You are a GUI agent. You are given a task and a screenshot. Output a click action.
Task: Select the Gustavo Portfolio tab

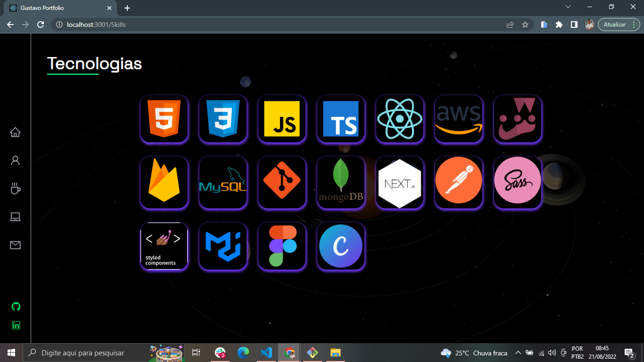click(61, 8)
